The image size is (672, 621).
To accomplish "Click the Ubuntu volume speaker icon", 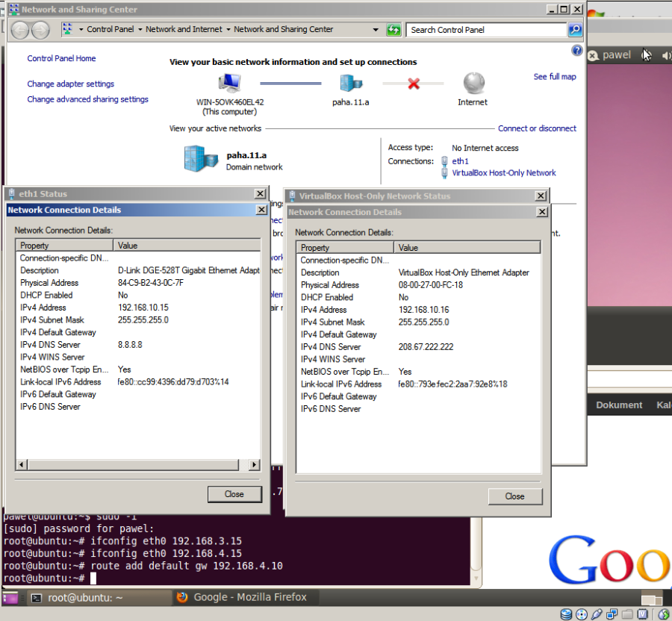I will (666, 55).
